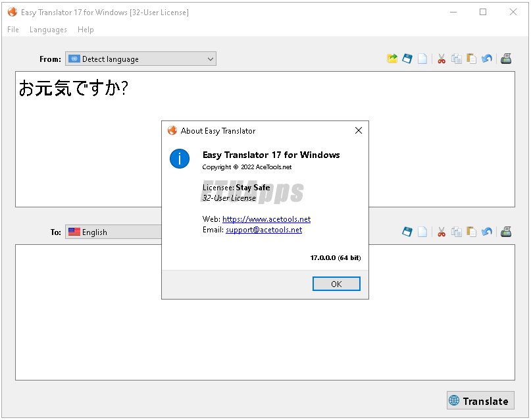The height and width of the screenshot is (420, 531).
Task: Copy translation text icon in lower toolbar
Action: (x=456, y=232)
